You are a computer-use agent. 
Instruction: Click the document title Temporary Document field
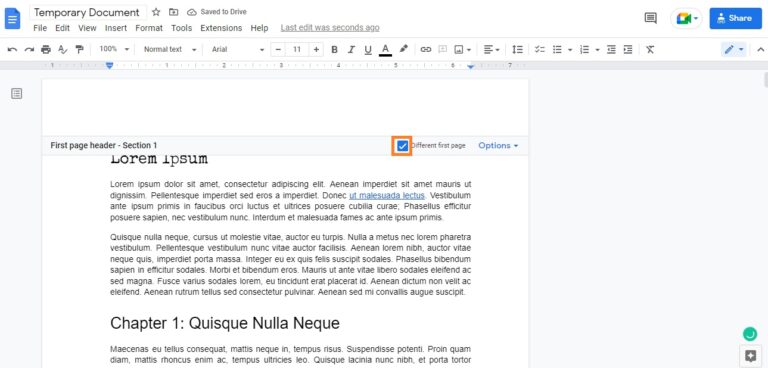tap(87, 12)
